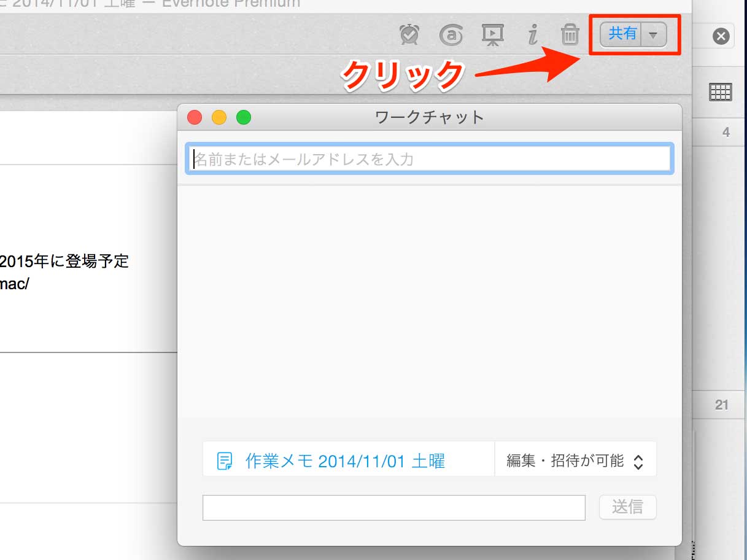Screen dimensions: 747x560
Task: Expand the 共有 dropdown arrow
Action: (x=654, y=35)
